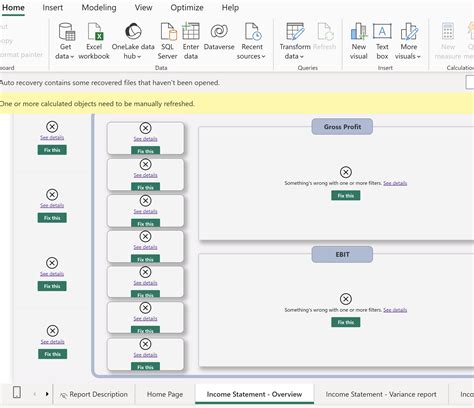
Task: Click Fix this in the Gross Profit visual
Action: [x=346, y=196]
